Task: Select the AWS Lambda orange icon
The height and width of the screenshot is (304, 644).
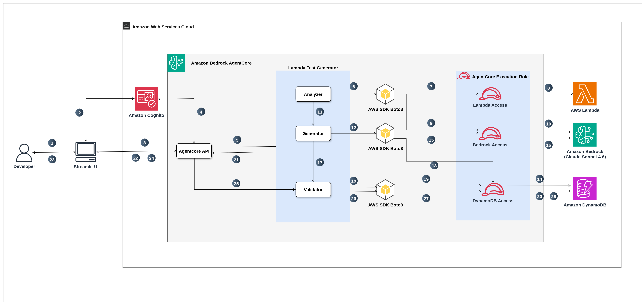Action: 585,94
